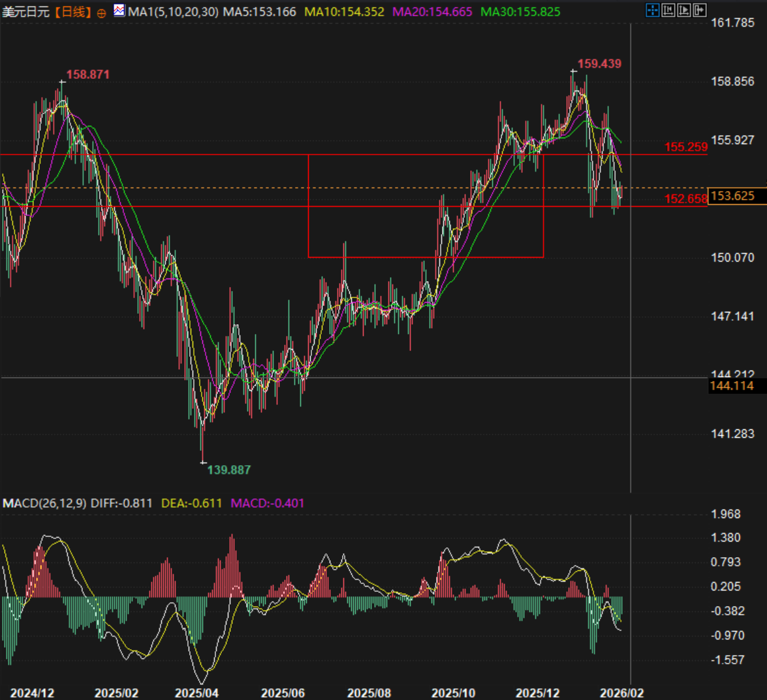The height and width of the screenshot is (700, 767).
Task: Select the red 155.259 horizontal line label
Action: click(685, 147)
